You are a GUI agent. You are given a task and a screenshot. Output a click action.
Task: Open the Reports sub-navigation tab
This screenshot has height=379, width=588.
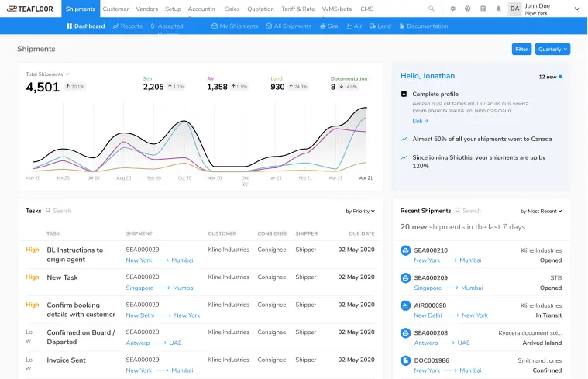coord(128,26)
